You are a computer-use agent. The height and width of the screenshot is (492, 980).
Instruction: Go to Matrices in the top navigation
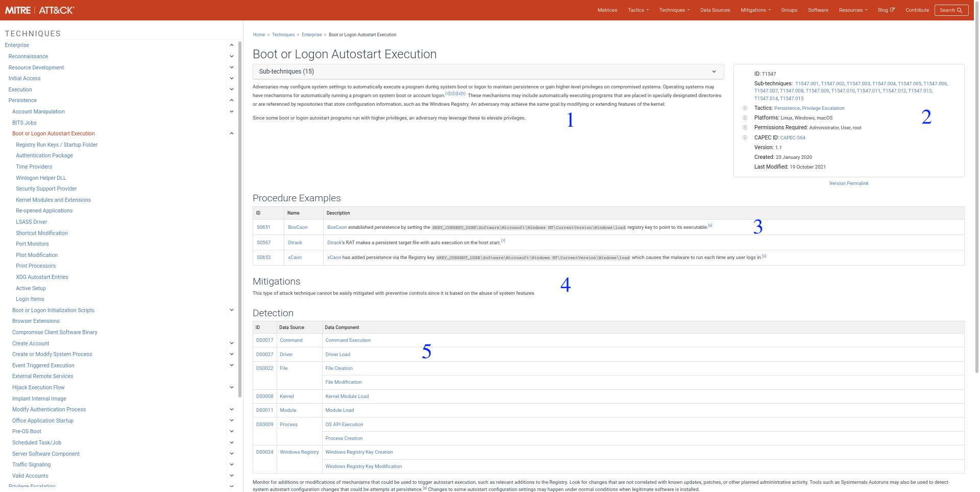coord(607,10)
